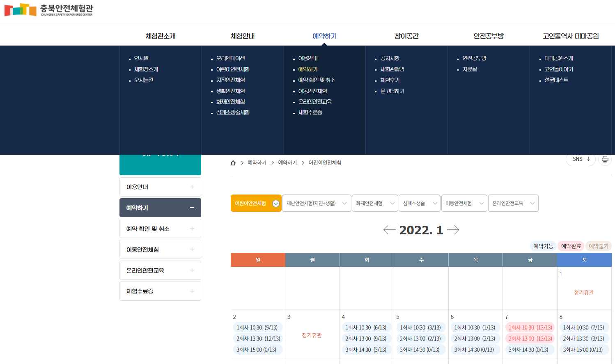Viewport: 615px width, 364px height.
Task: Click 묻고답하기 submenu link
Action: pos(392,91)
